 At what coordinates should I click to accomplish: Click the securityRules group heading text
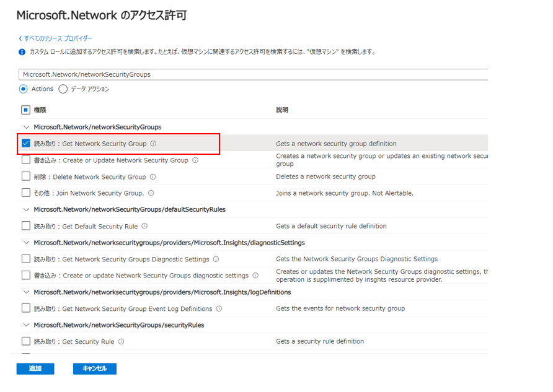pyautogui.click(x=119, y=324)
